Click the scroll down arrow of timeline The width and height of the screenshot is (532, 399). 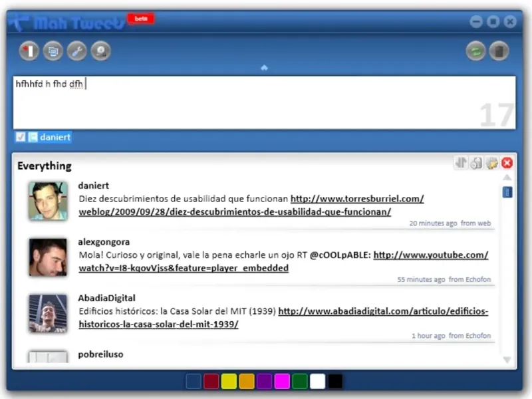tap(507, 360)
